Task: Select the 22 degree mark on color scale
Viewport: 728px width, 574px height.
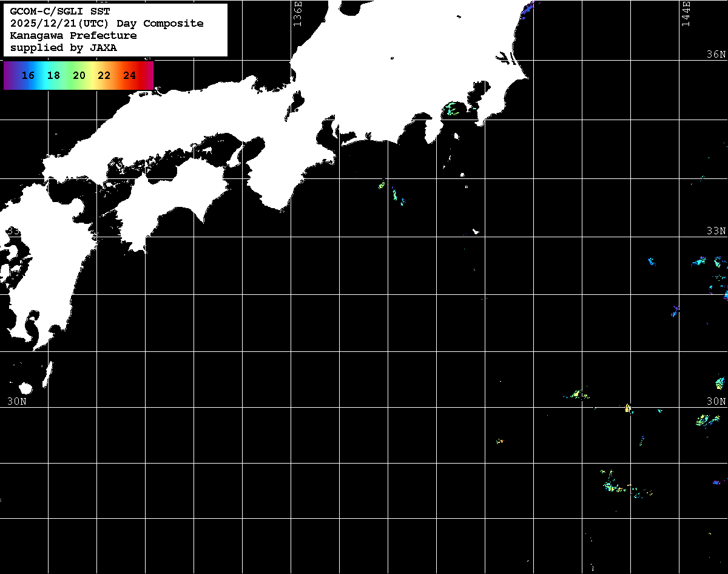Action: (x=104, y=76)
